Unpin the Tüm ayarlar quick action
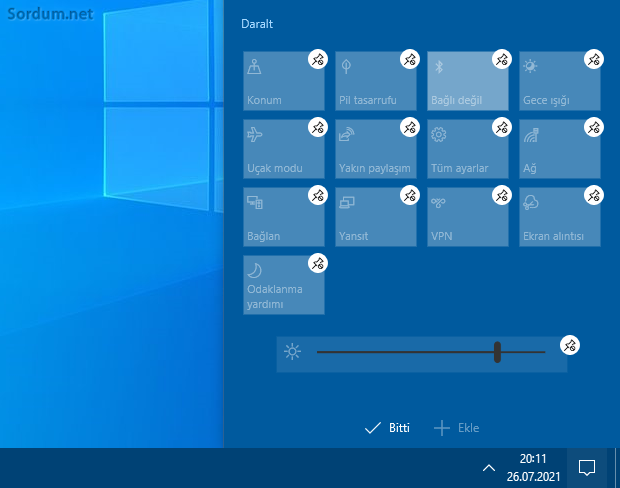 click(x=502, y=127)
